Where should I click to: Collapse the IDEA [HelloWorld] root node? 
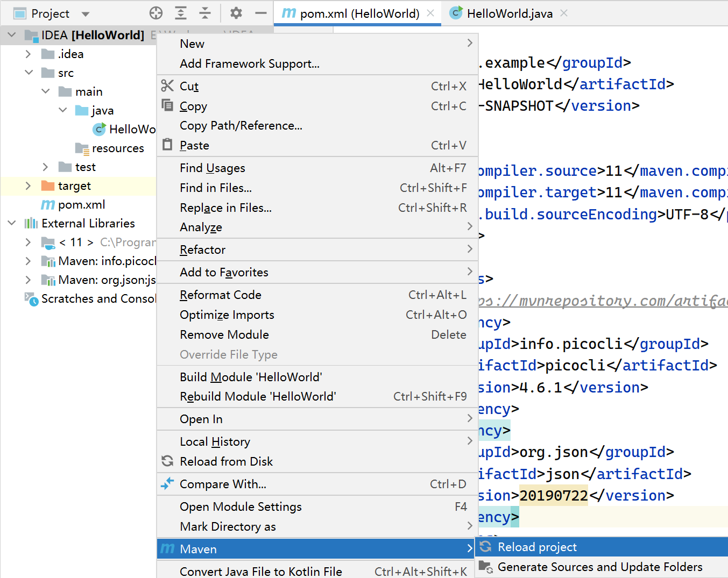[12, 35]
